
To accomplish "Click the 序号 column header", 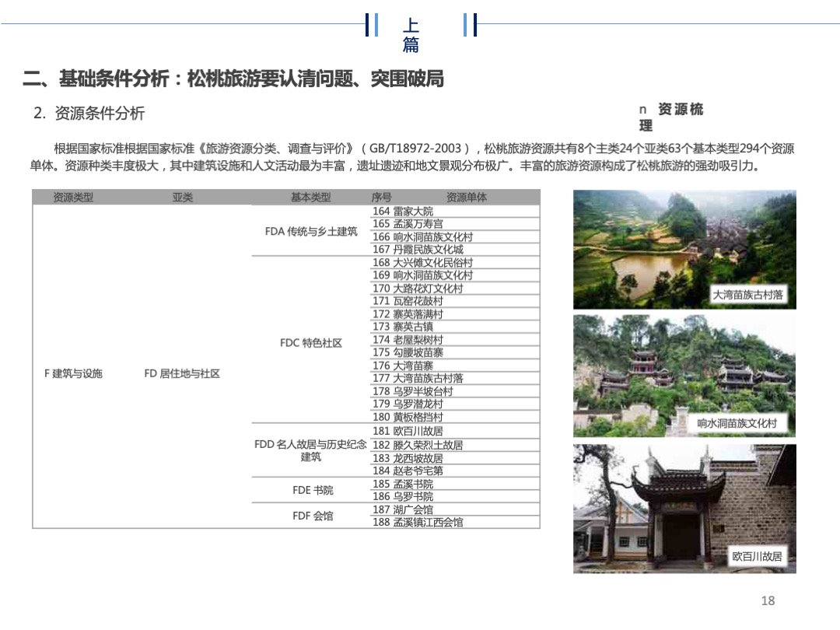I will (380, 198).
